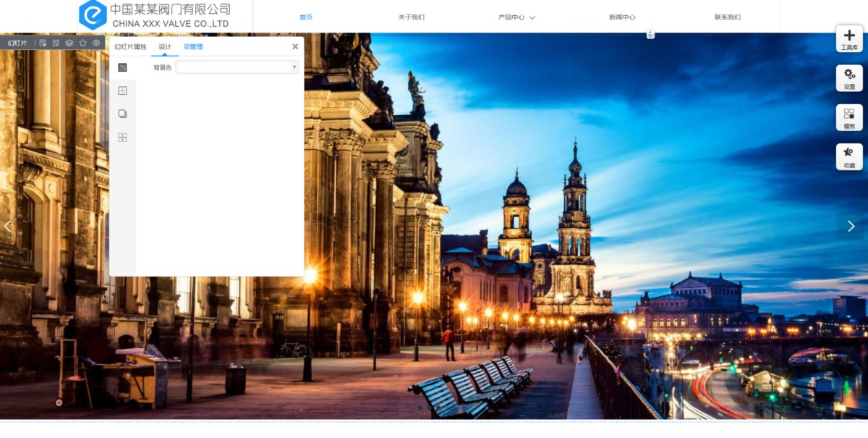This screenshot has height=438, width=868.
Task: Select the shadow icon in design sidebar
Action: (x=122, y=114)
